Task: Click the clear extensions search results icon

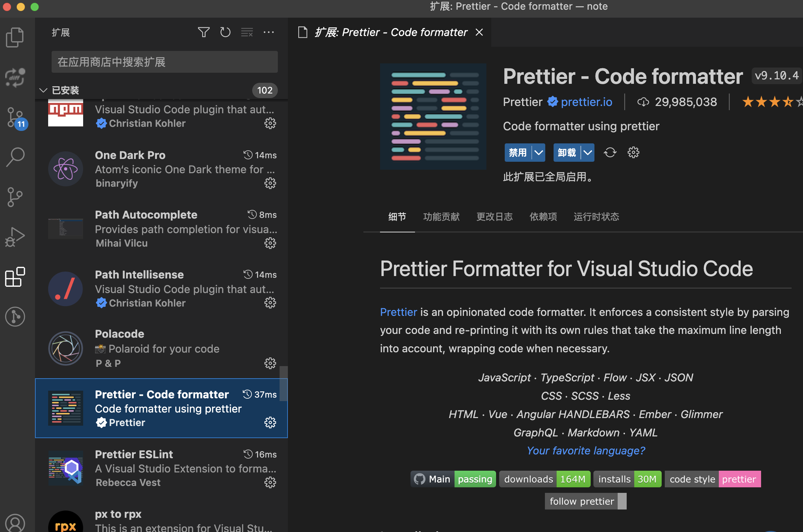Action: point(247,33)
